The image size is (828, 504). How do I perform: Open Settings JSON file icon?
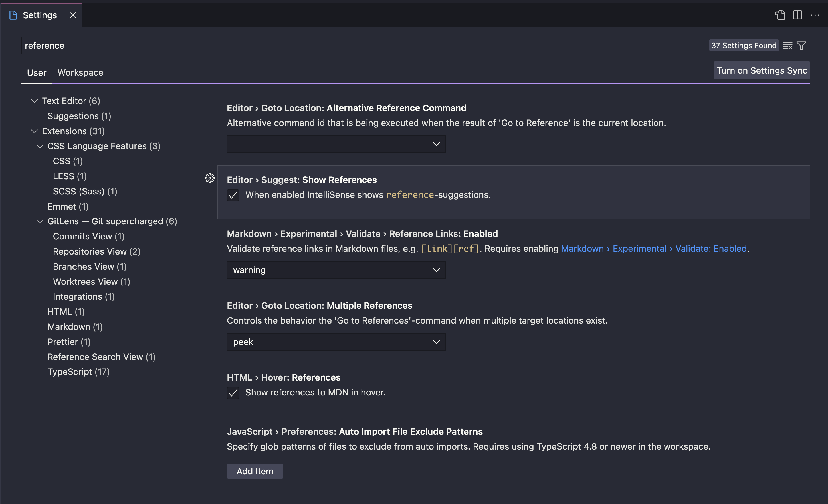[x=780, y=15]
